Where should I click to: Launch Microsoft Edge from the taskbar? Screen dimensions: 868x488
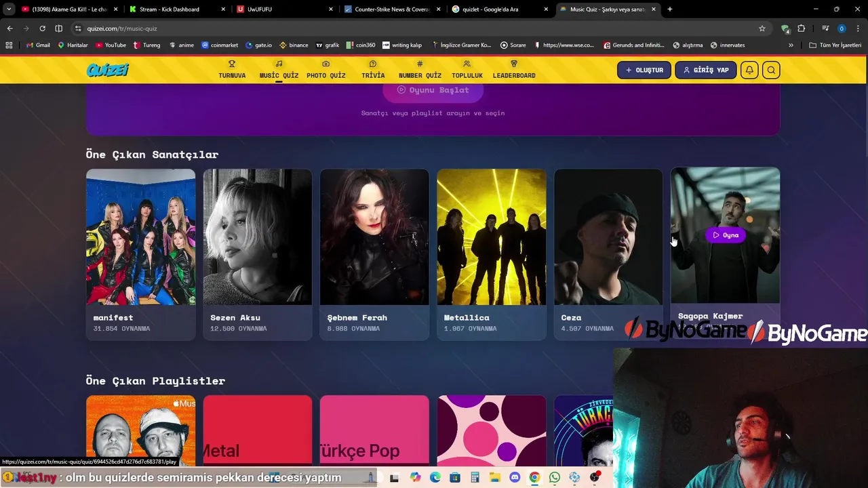[x=435, y=478]
